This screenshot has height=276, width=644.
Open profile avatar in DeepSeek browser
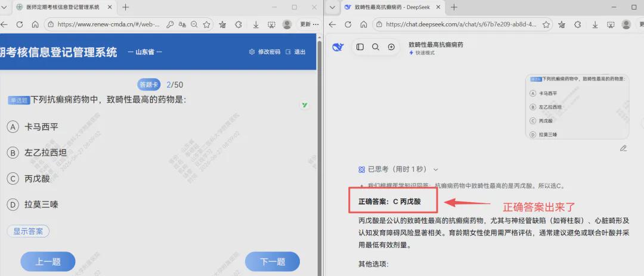(x=626, y=24)
